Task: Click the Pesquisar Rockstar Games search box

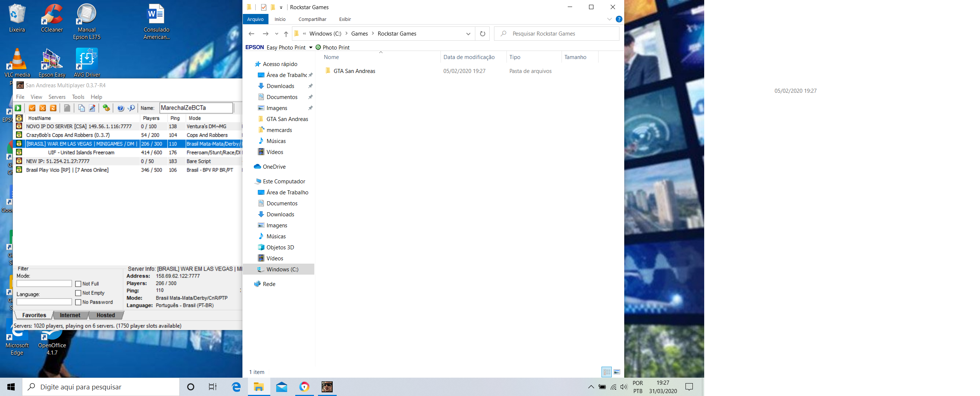Action: pyautogui.click(x=557, y=34)
